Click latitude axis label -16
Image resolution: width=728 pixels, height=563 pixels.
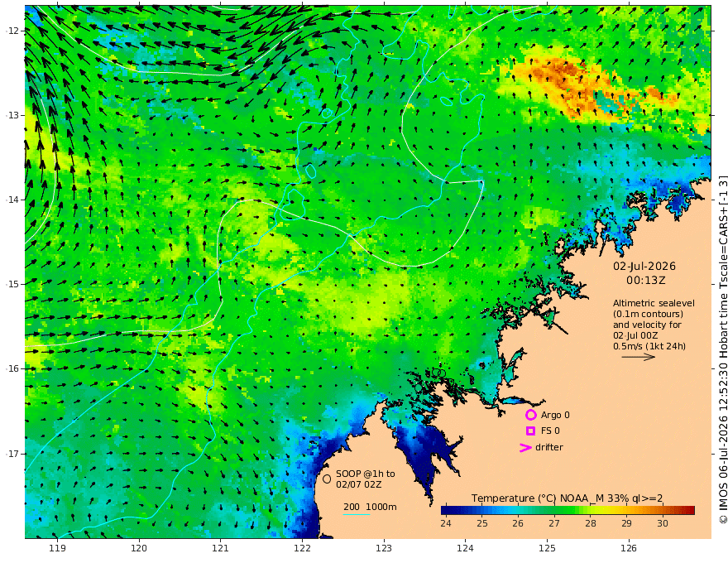(12, 368)
